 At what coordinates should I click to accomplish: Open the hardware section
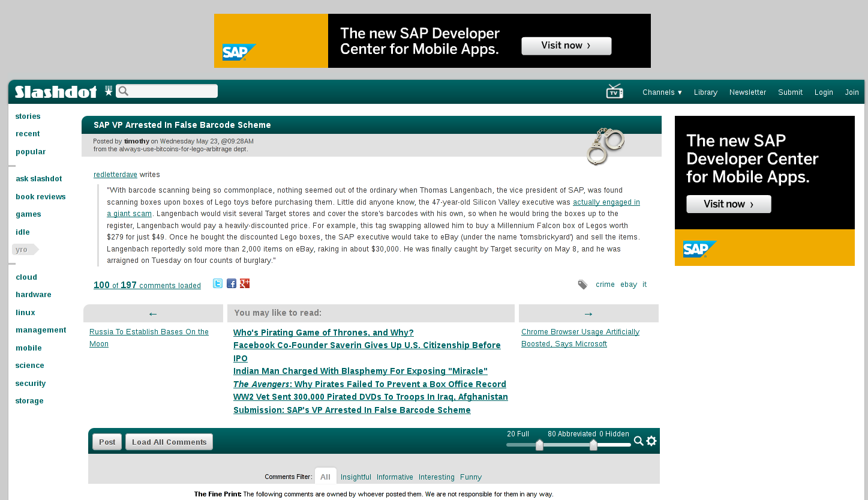pos(34,295)
